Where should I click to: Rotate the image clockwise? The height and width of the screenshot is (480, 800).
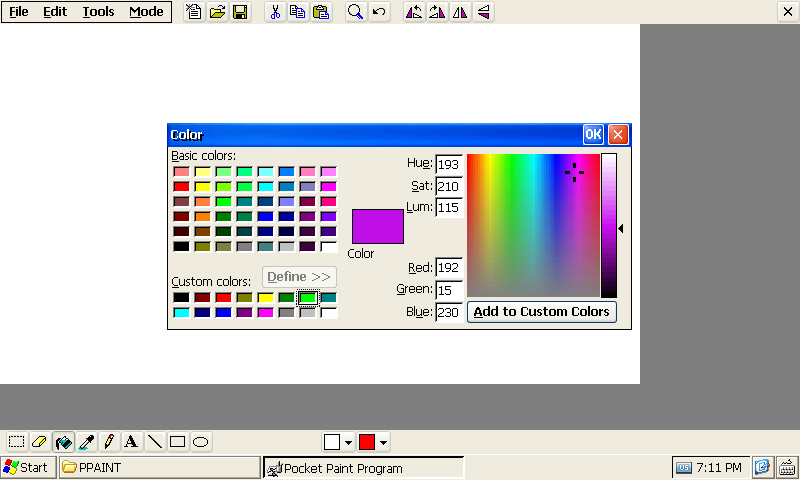click(x=437, y=12)
